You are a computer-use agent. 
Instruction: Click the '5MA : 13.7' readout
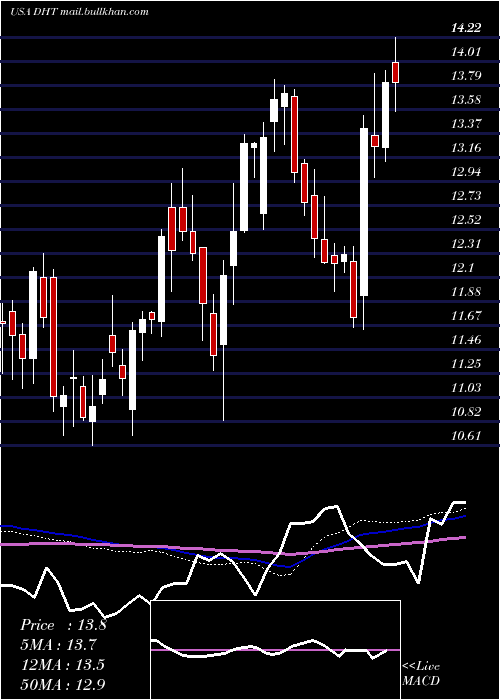coord(59,645)
